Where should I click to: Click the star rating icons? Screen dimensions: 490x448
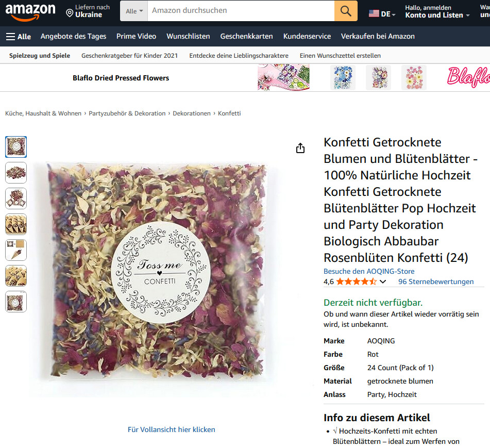[356, 281]
